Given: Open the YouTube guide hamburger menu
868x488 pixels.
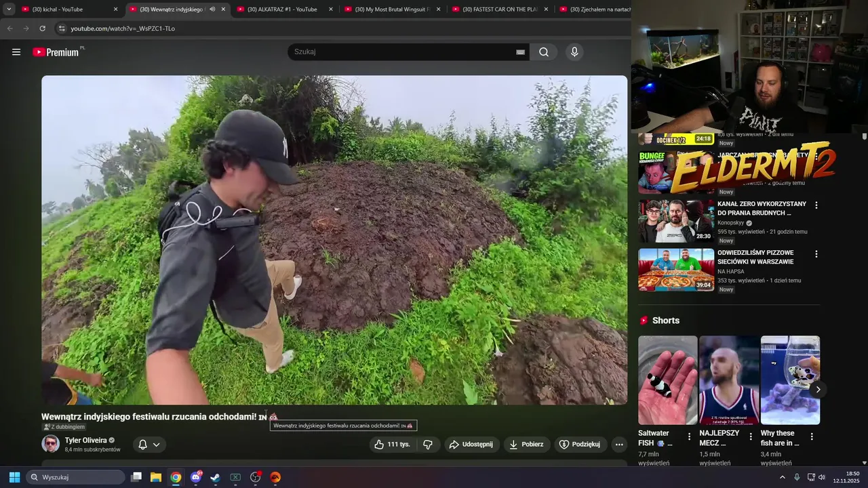Looking at the screenshot, I should click(16, 52).
